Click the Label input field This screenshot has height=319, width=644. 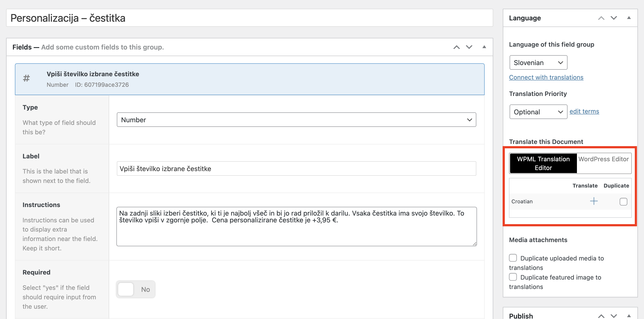[x=296, y=169]
